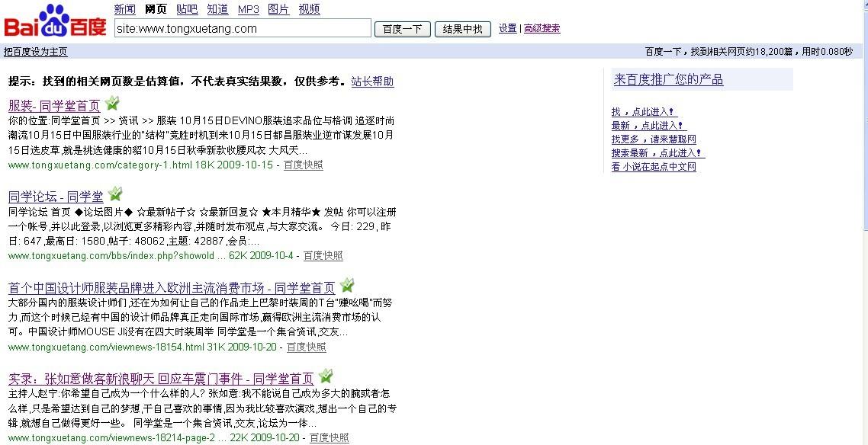This screenshot has height=445, width=868.
Task: Click sidebar ad 找，点此进入！
Action: [x=645, y=112]
